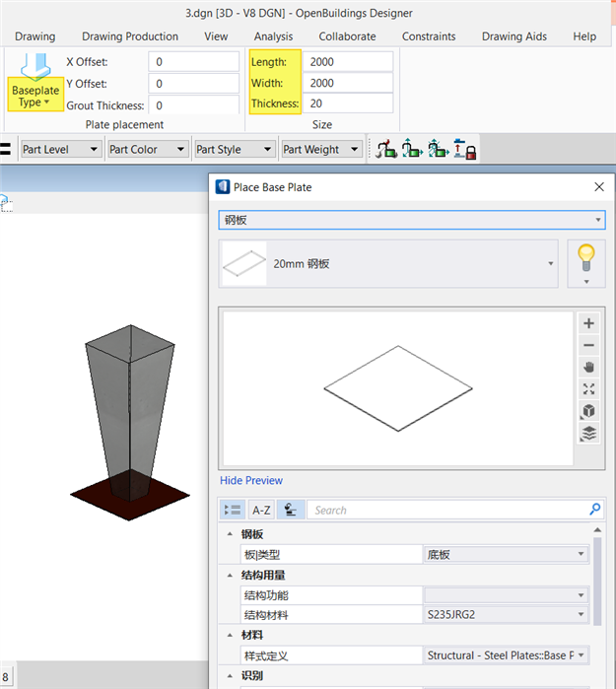Screen dimensions: 616x689
Task: Open the Constraints ribbon tab
Action: pos(429,36)
